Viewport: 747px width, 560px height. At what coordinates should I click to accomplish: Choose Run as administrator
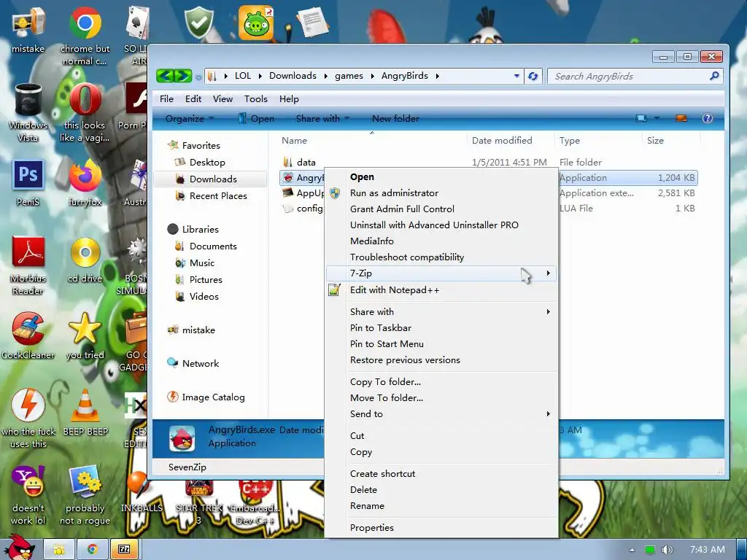(x=394, y=192)
